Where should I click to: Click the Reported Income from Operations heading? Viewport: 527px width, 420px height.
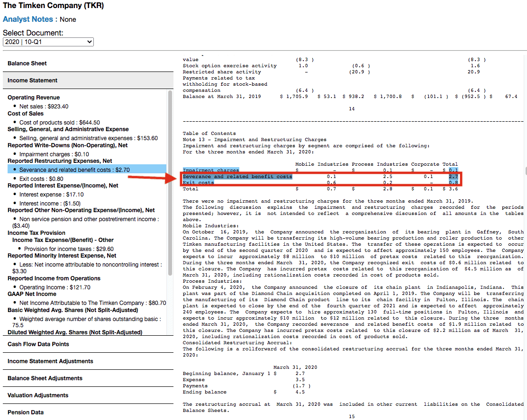click(54, 278)
